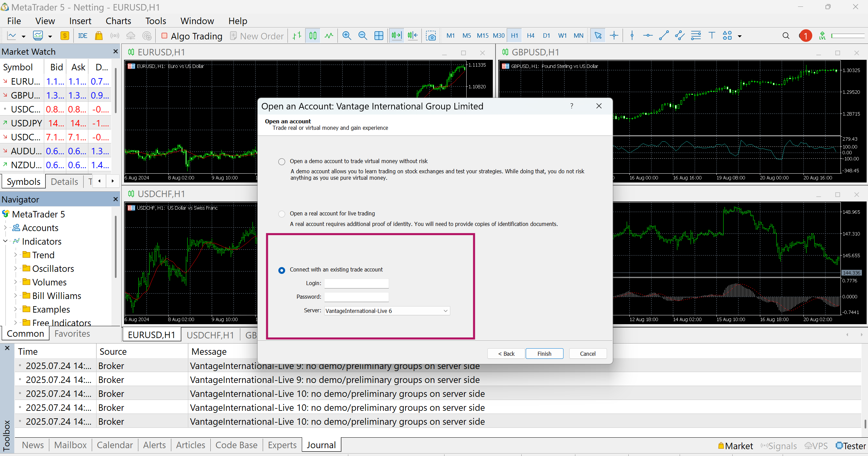
Task: Open the Server dropdown list
Action: 445,311
